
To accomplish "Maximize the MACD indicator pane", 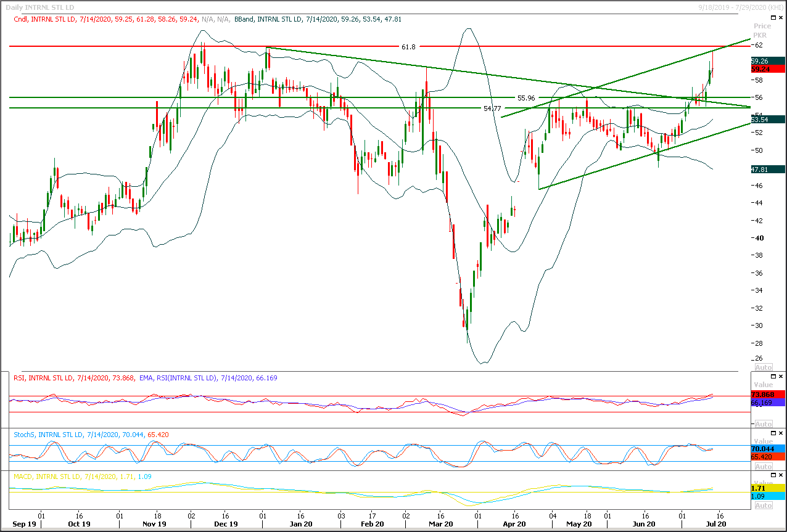I will [x=772, y=476].
